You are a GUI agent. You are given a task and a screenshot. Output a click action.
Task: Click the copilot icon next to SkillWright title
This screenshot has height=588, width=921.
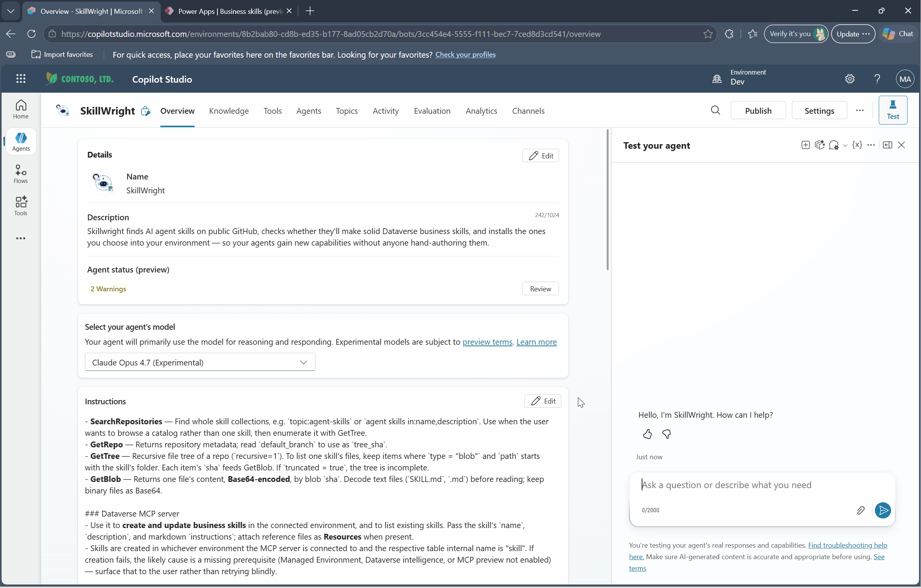point(145,111)
